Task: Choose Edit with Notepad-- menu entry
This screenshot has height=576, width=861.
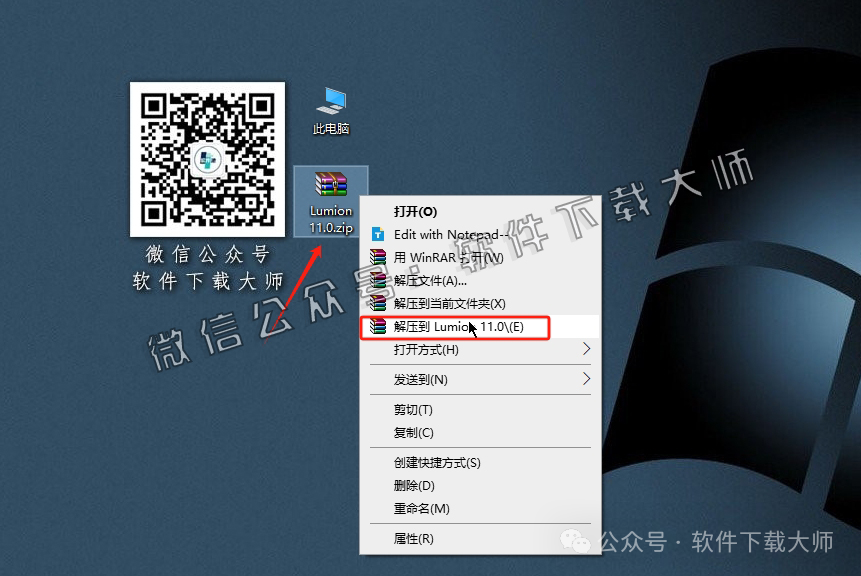Action: click(480, 234)
